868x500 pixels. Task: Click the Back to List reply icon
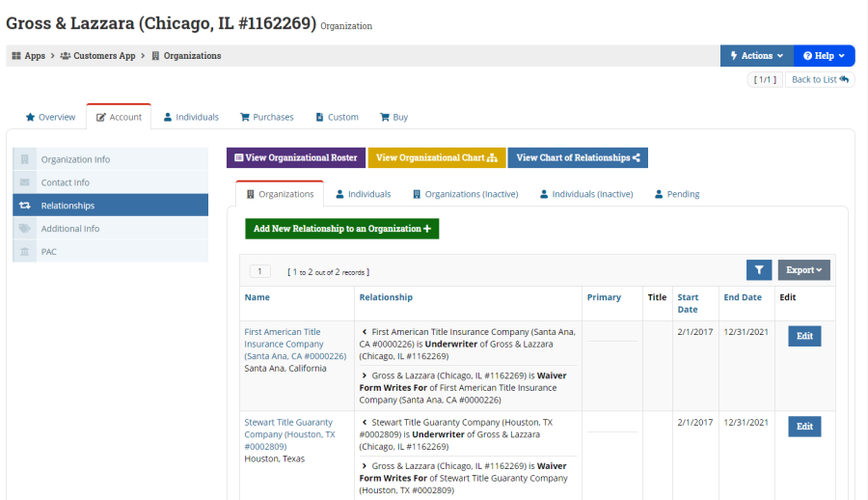[x=844, y=79]
